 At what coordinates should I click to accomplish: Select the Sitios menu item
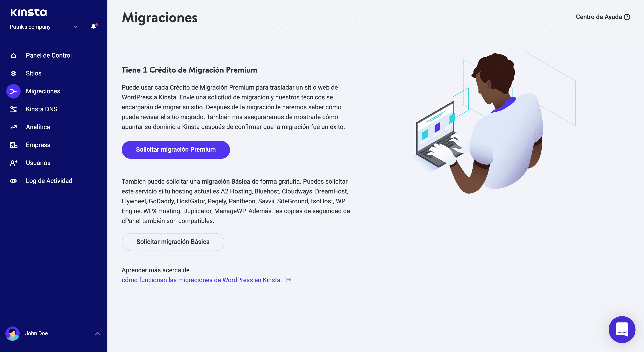33,73
